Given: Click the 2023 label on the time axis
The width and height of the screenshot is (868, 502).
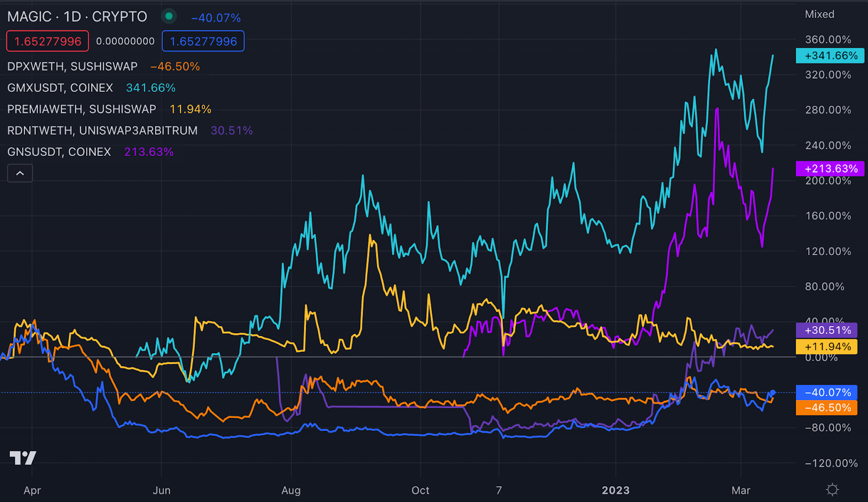Looking at the screenshot, I should [x=615, y=490].
